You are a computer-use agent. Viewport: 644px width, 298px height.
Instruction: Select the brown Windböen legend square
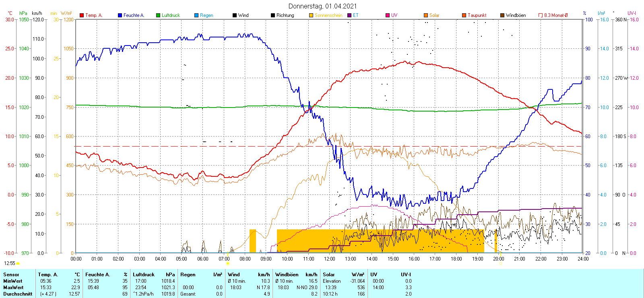coord(502,15)
